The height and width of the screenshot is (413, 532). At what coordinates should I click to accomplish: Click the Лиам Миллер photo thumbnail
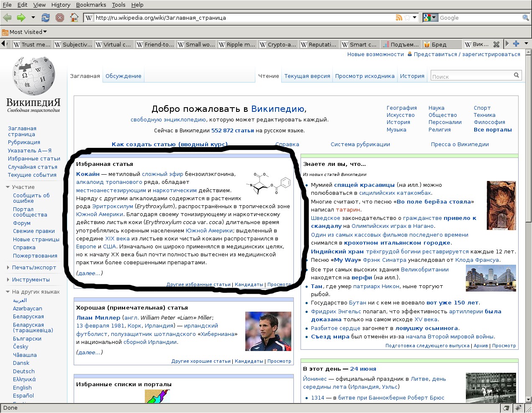[268, 331]
